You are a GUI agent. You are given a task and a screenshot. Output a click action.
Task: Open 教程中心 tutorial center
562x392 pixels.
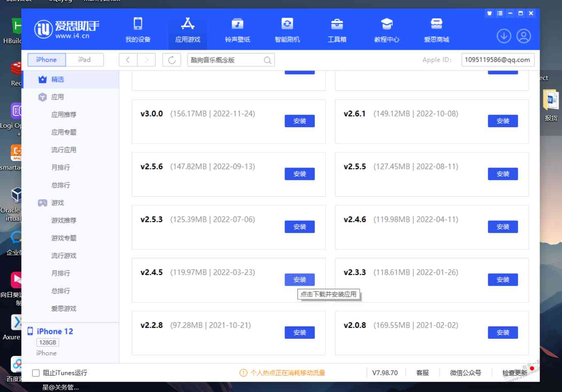(x=387, y=30)
